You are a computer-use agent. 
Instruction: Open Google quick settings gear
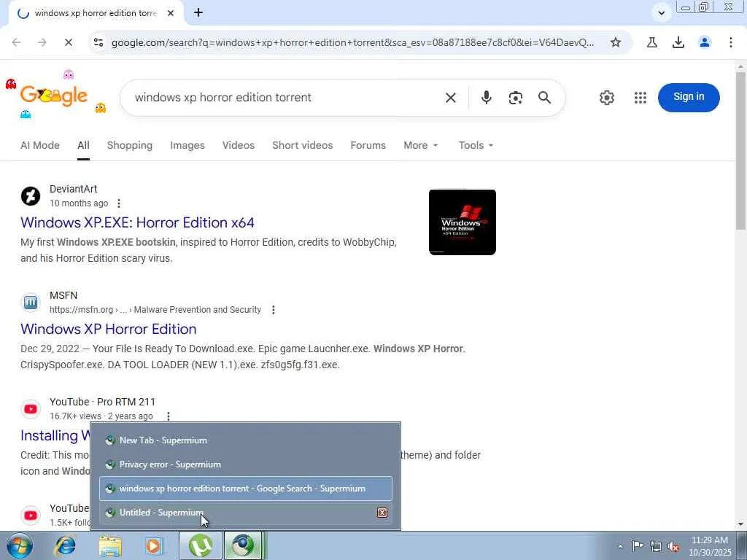606,98
